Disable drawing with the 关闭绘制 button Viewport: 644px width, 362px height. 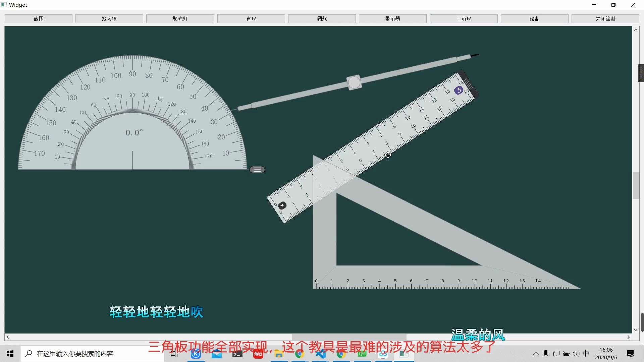point(605,18)
